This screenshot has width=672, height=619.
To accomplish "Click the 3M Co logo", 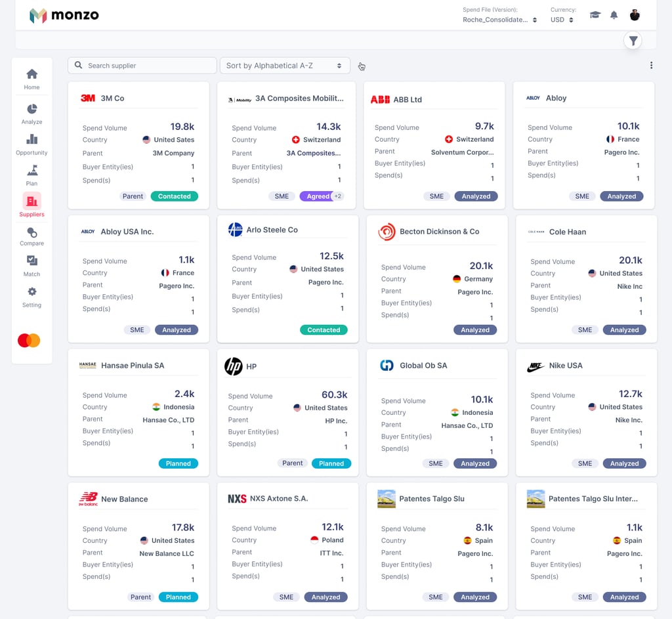I will pyautogui.click(x=88, y=98).
